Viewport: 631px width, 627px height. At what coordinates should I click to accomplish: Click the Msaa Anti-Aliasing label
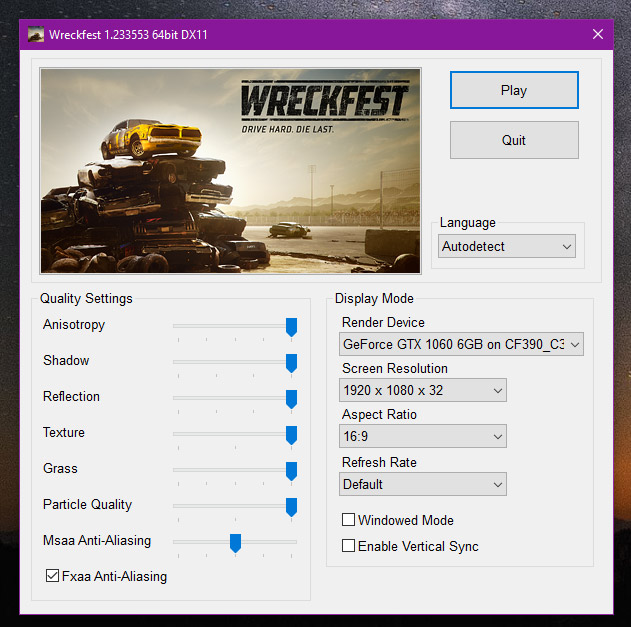click(97, 540)
